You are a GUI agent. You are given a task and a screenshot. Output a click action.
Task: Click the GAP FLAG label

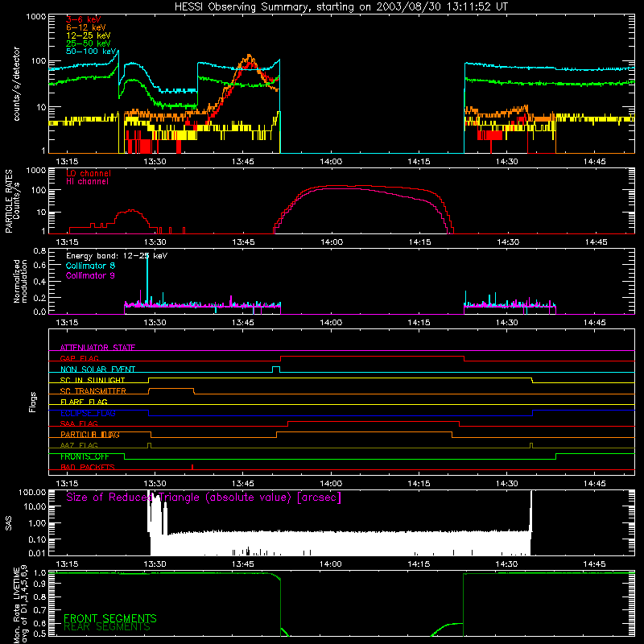tap(79, 358)
